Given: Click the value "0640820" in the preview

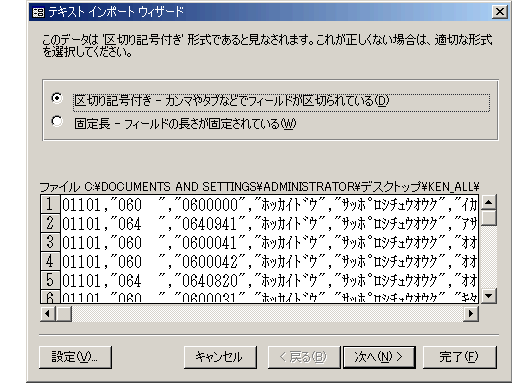Looking at the screenshot, I should 210,281.
